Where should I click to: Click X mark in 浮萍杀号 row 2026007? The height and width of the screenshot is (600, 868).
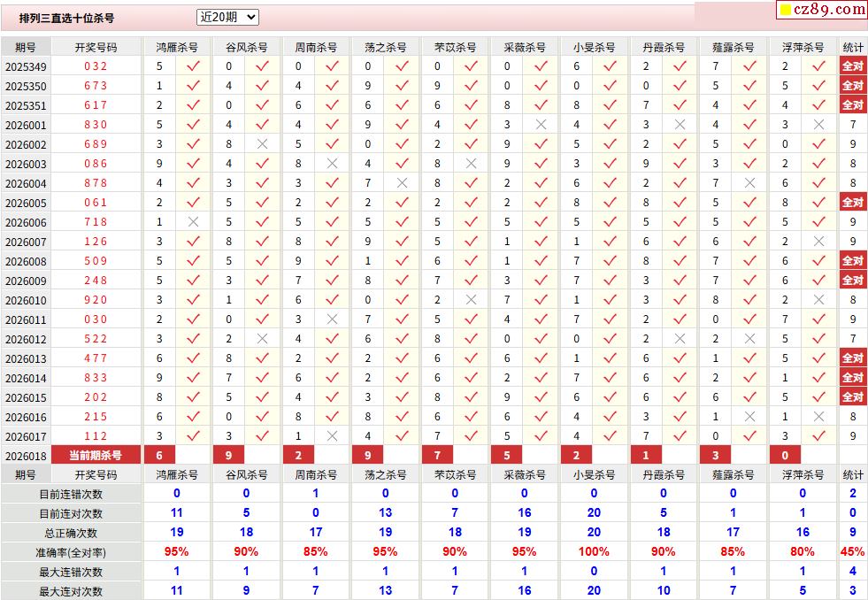pos(818,242)
